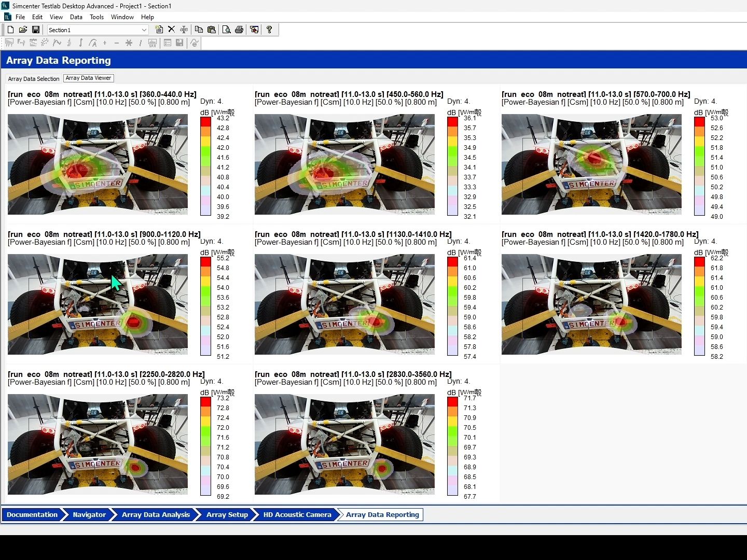Click the color scale of the 1130.0-1410.0 Hz plot

click(x=452, y=306)
